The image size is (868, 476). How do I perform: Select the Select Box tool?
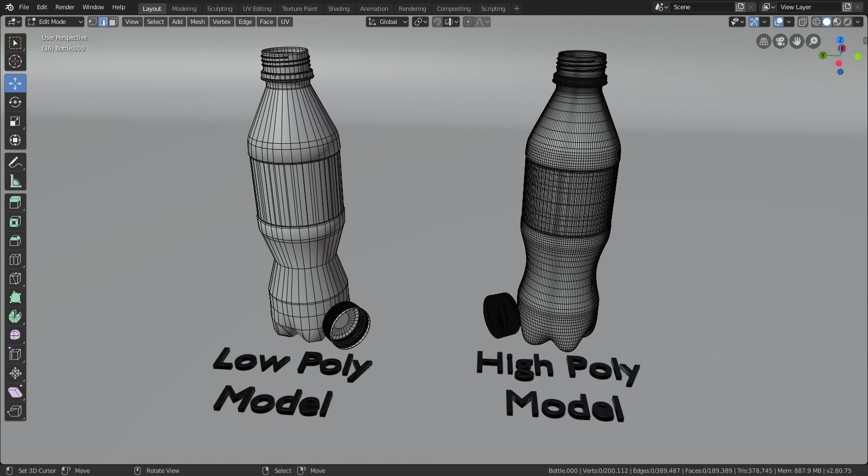tap(15, 43)
